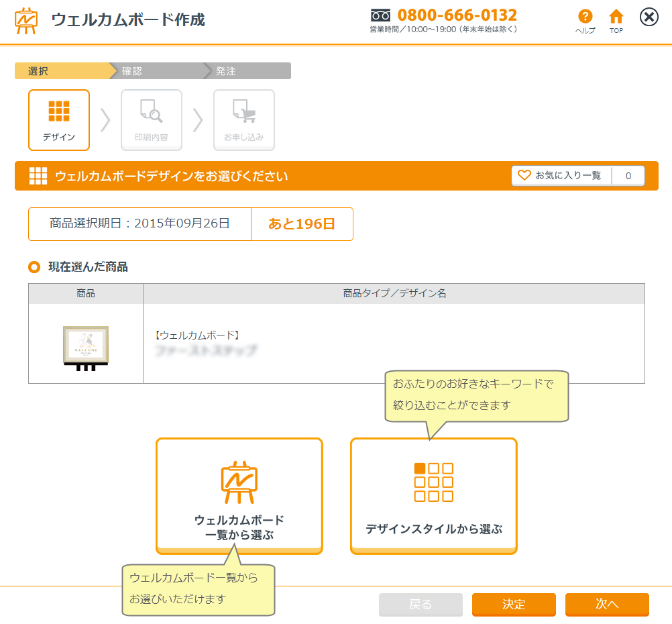Choose ウェルカムボード一覧から選ぶ option
The width and height of the screenshot is (672, 624).
coord(239,496)
